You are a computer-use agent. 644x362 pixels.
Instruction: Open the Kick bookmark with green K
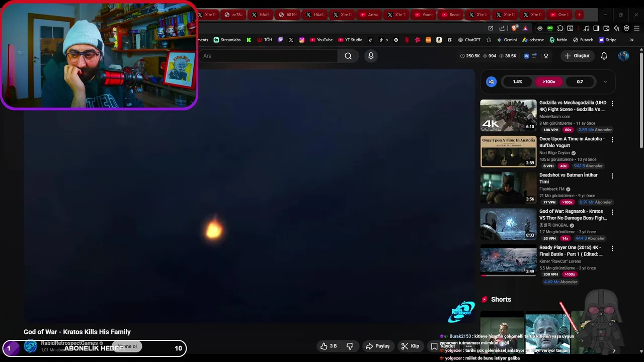point(249,40)
